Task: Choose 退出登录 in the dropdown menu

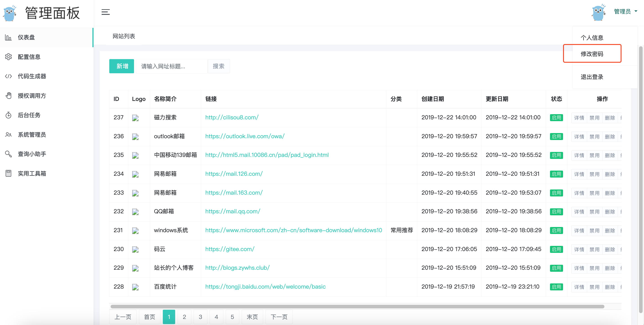Action: click(592, 77)
